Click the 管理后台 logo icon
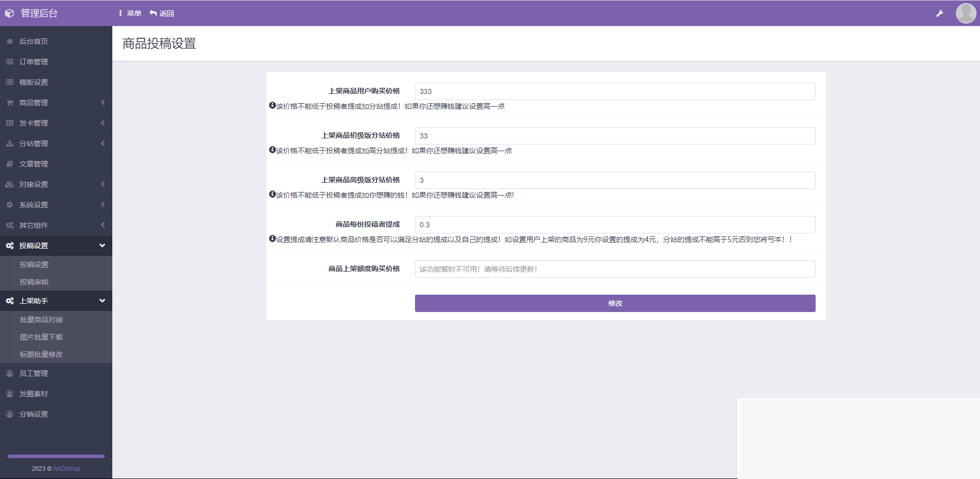This screenshot has height=479, width=980. coord(9,13)
